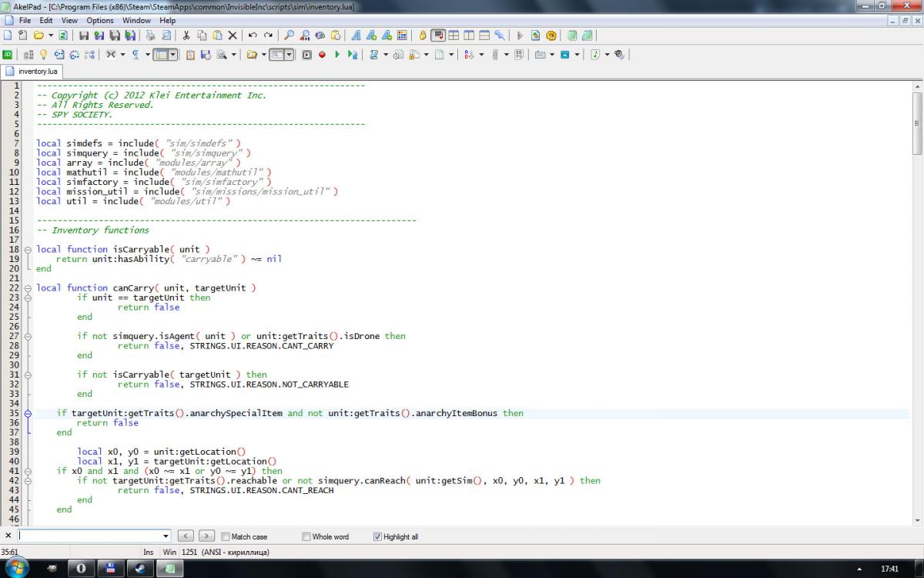Screen dimensions: 924x578
Task: Click the Save file icon
Action: [x=84, y=35]
